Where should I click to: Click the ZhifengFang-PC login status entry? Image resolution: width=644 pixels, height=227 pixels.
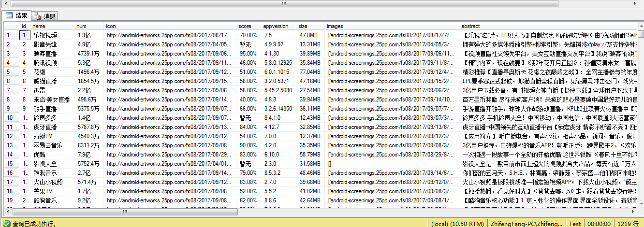coord(527,224)
